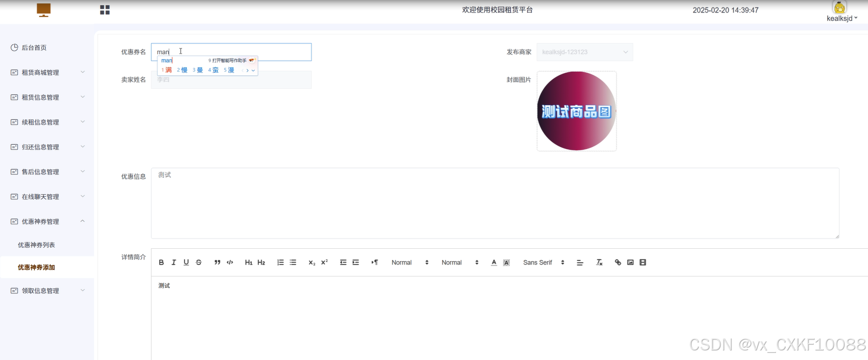Image resolution: width=868 pixels, height=360 pixels.
Task: Click into the 优惠券名 input field
Action: tap(231, 52)
